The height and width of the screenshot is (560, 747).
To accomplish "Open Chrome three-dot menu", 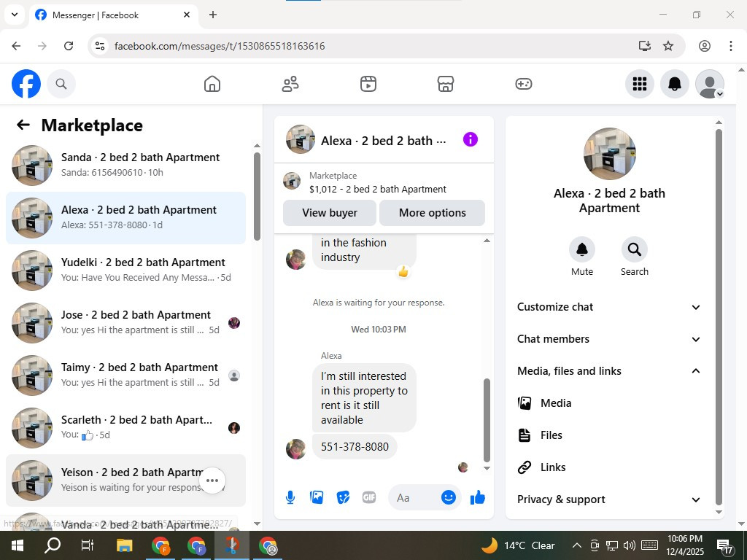I will [731, 46].
